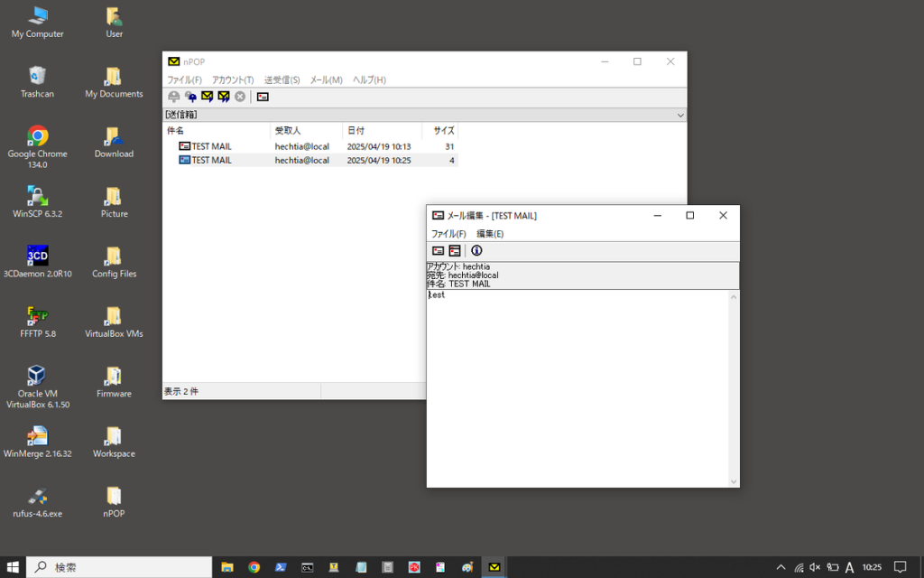Click the second toolbar icon in mail editor
Screen dimensions: 924x578
[x=454, y=250]
